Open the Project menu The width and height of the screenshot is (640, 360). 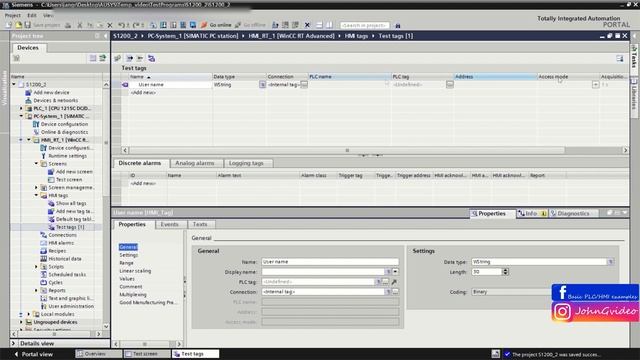click(x=13, y=15)
